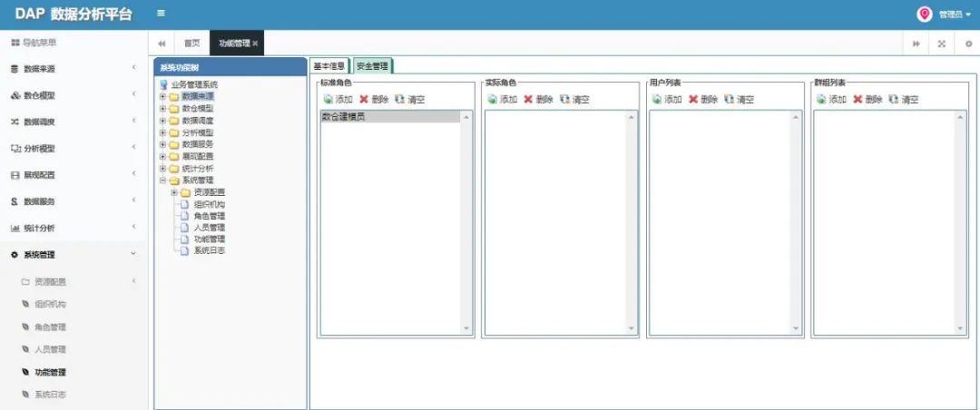
Task: Select the 统计分析 folder in the tree
Action: coord(198,169)
